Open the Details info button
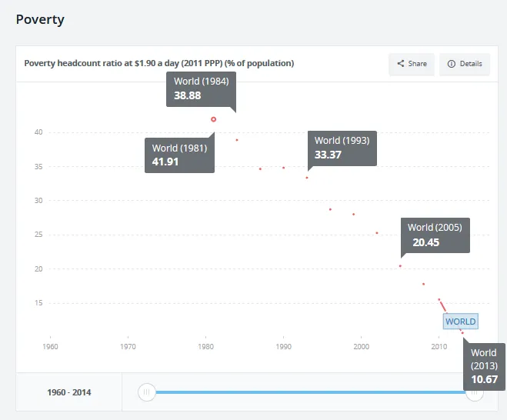Image resolution: width=507 pixels, height=420 pixels. pos(465,64)
